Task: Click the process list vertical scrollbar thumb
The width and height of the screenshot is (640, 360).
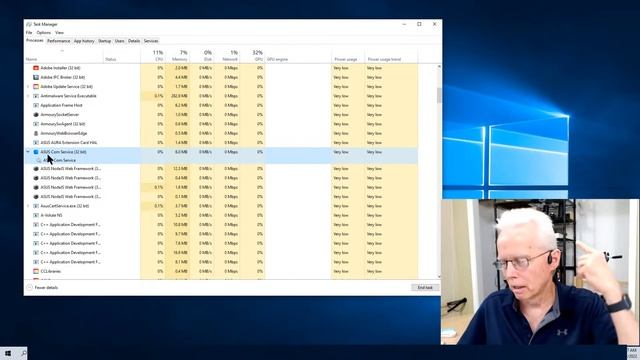Action: (439, 95)
